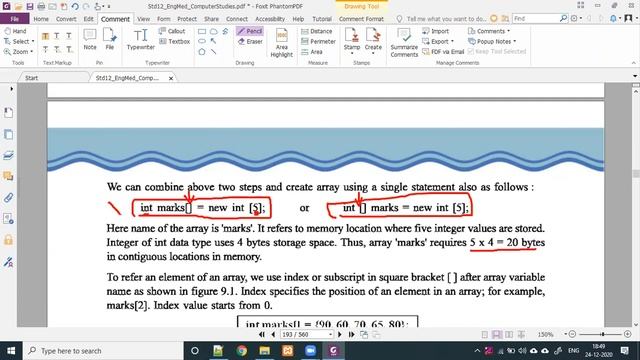Screen dimensions: 640x360
Task: Click the Print icon in quick access toolbar
Action: tap(41, 7)
